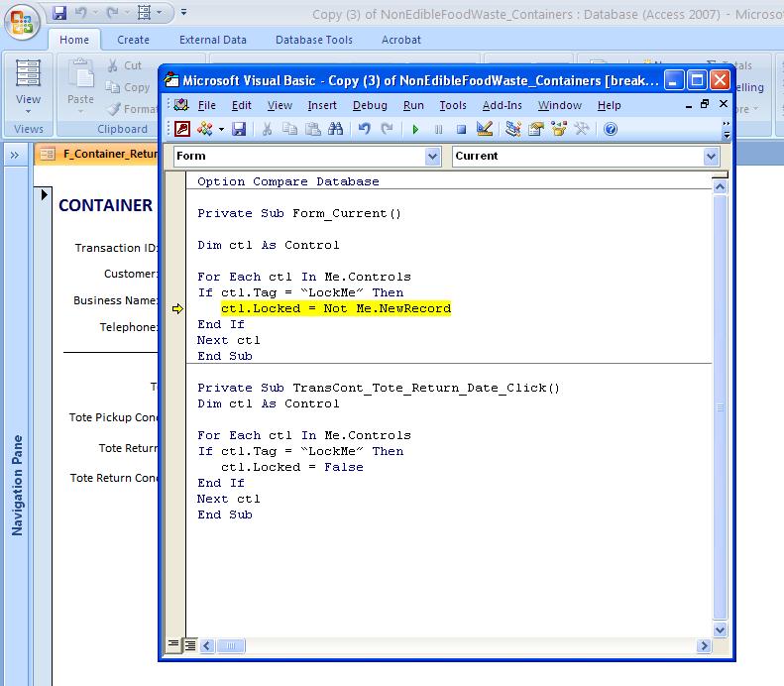Open the Run menu in Visual Basic
The height and width of the screenshot is (686, 784).
(x=413, y=105)
